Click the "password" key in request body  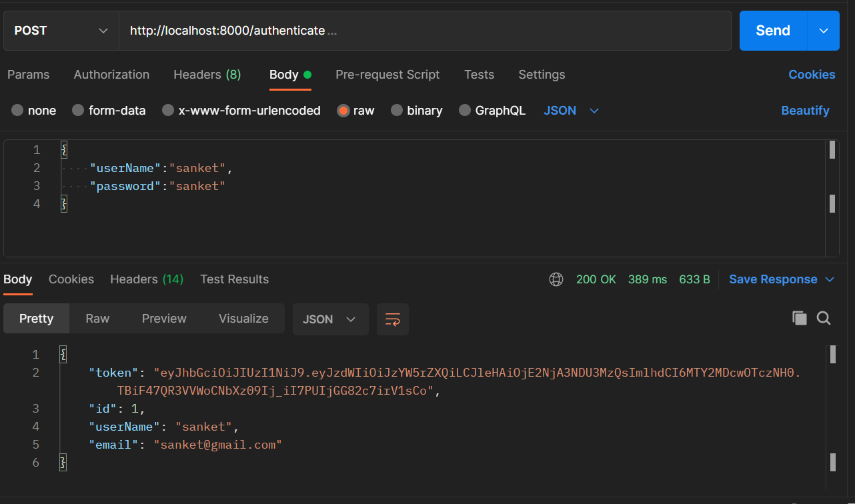click(125, 186)
